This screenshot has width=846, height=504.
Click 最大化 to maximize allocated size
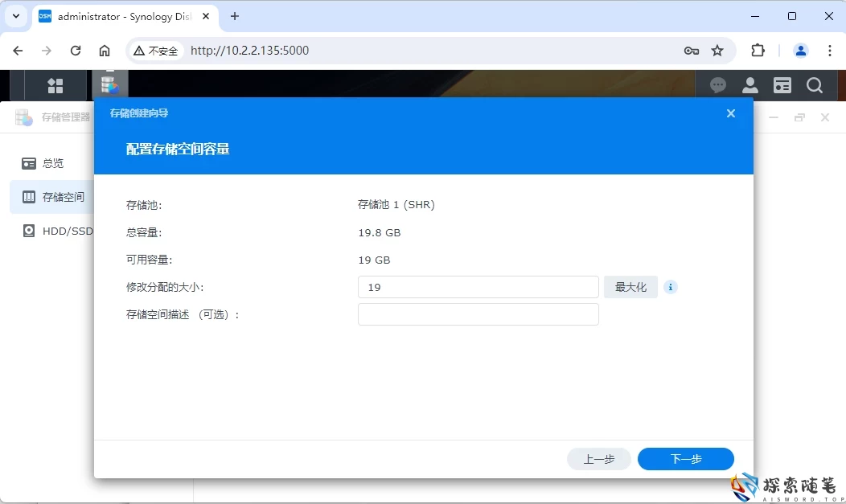(630, 287)
